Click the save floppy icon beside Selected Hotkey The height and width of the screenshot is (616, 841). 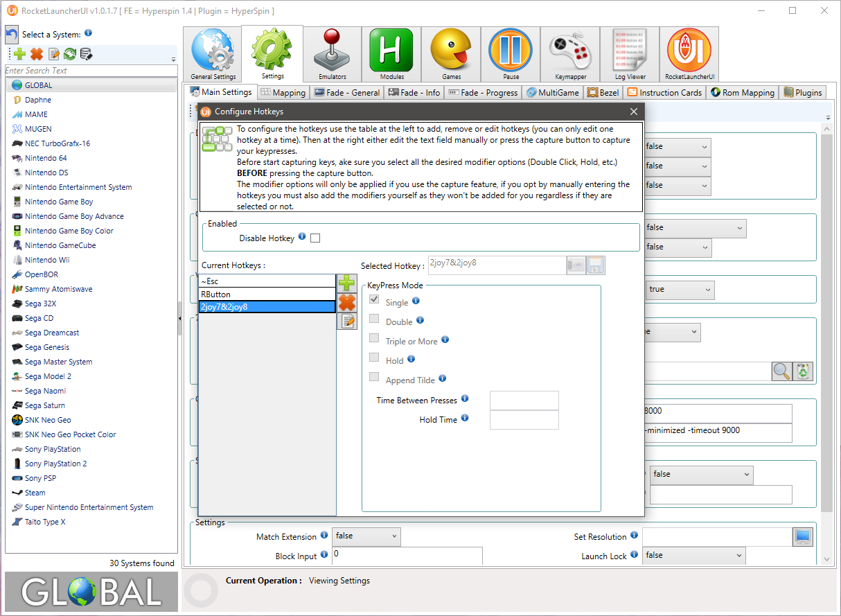tap(596, 265)
